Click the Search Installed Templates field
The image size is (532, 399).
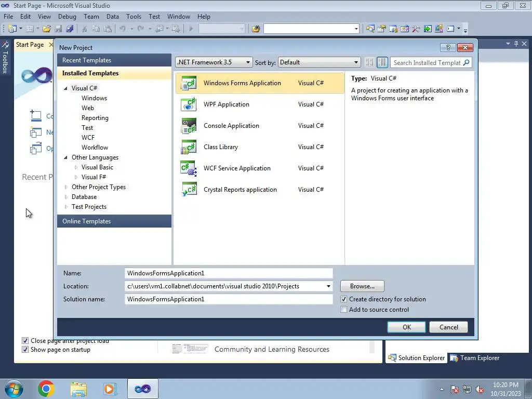click(427, 62)
